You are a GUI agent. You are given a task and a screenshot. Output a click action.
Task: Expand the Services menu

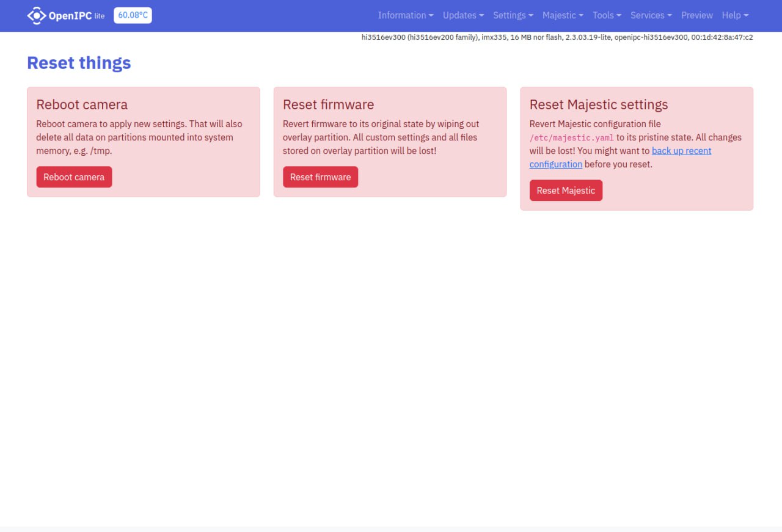pos(651,15)
